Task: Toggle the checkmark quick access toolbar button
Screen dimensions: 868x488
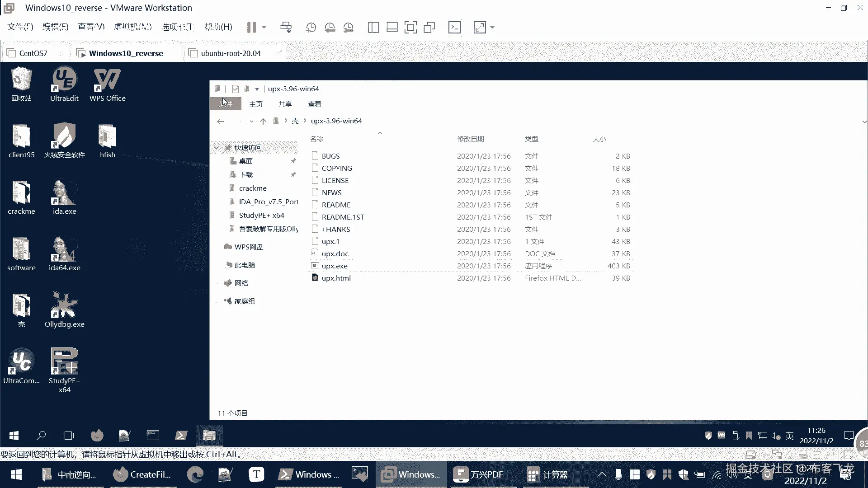Action: (235, 89)
